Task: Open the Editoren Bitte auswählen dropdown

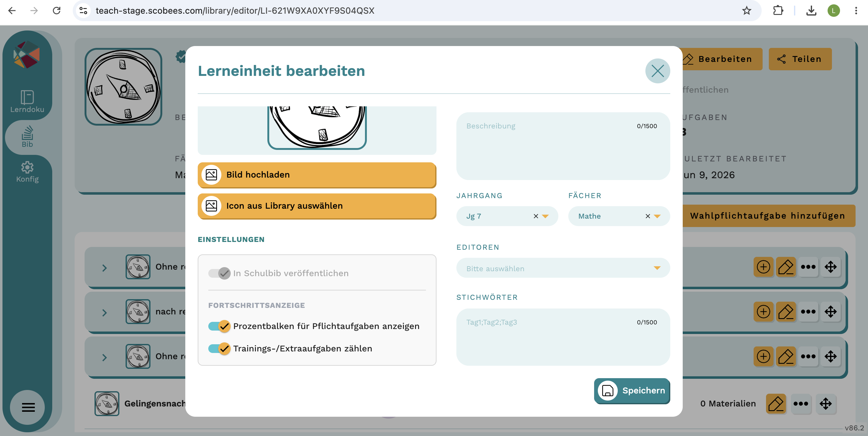Action: (563, 268)
